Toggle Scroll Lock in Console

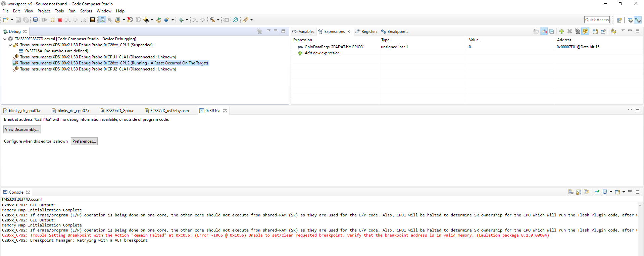pos(579,192)
